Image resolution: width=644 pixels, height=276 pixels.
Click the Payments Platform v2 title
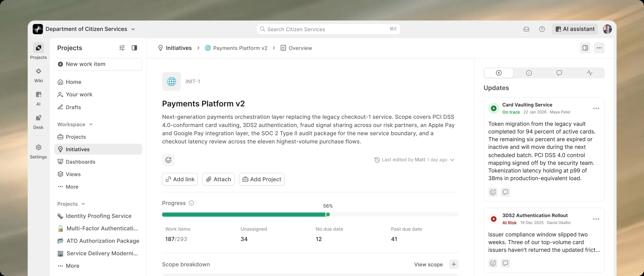point(203,104)
